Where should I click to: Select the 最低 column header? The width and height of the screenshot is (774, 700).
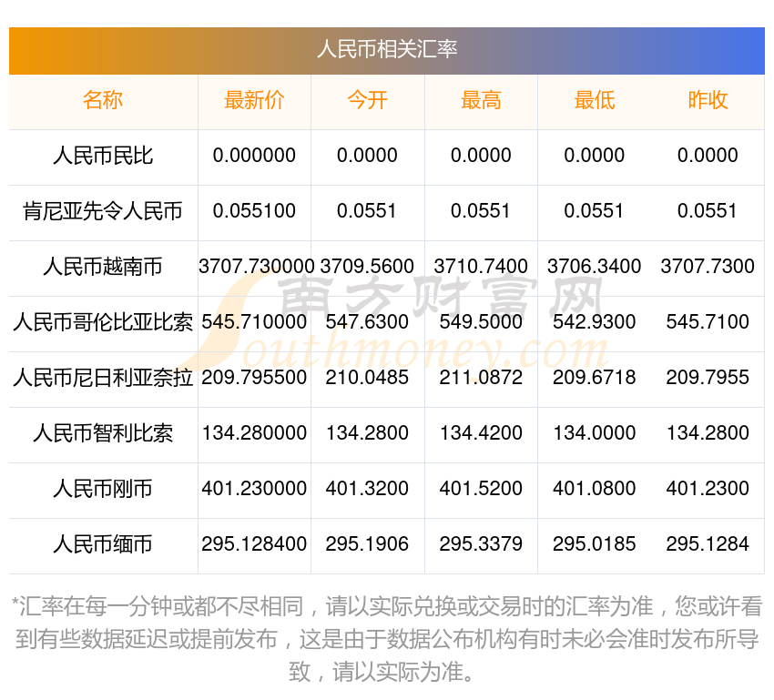tap(595, 100)
